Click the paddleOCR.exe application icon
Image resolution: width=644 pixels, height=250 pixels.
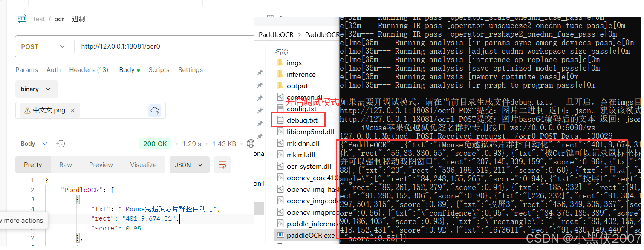(280, 235)
